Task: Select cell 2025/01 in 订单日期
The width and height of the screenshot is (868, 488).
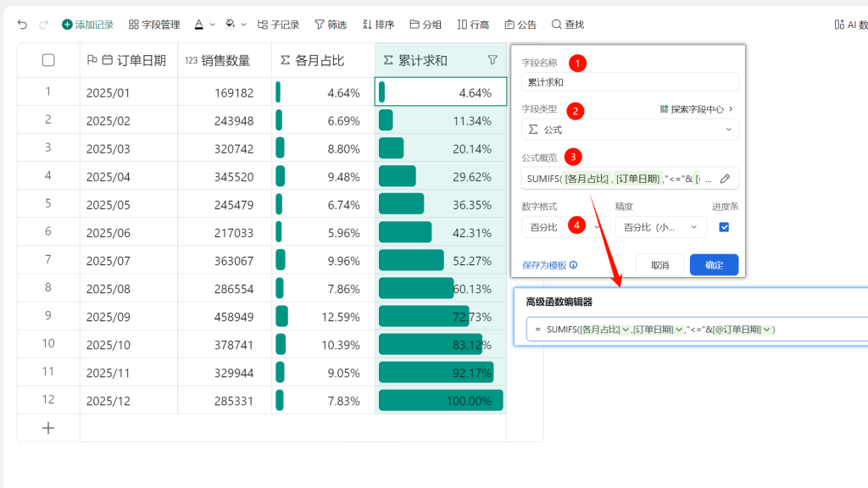Action: [x=129, y=92]
